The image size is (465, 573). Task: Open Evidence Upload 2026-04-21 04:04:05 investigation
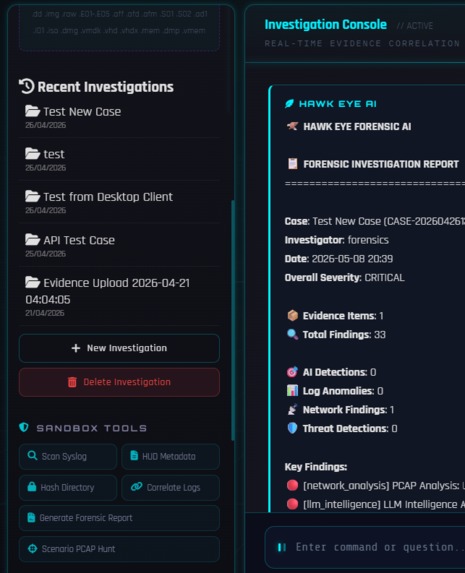coord(119,296)
